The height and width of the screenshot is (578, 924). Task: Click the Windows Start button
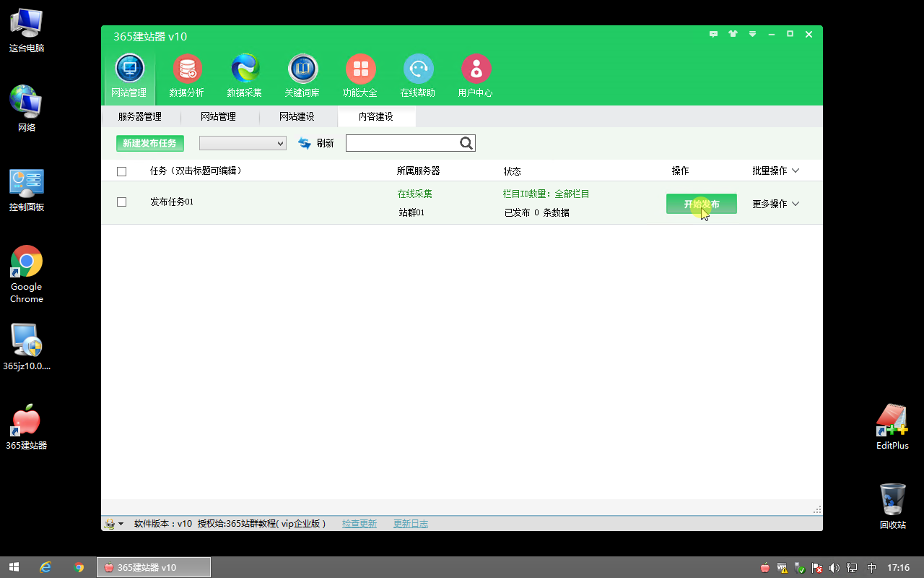14,567
